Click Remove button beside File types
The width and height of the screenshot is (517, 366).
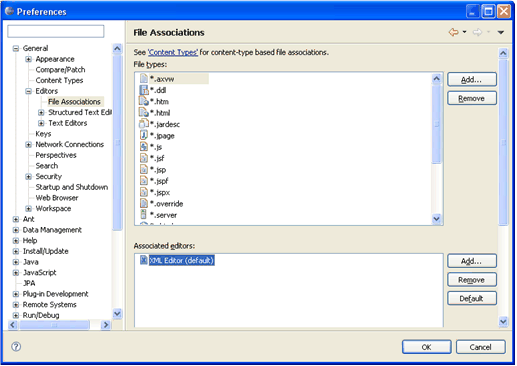coord(472,98)
